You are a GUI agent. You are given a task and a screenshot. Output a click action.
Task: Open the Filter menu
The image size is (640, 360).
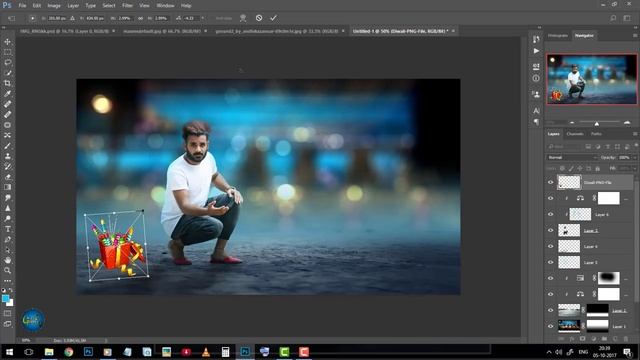(x=127, y=6)
